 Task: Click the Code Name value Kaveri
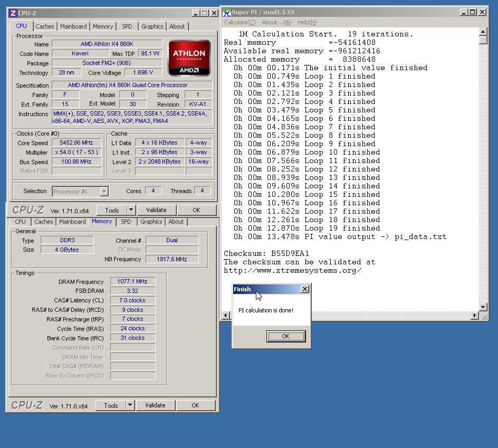80,53
